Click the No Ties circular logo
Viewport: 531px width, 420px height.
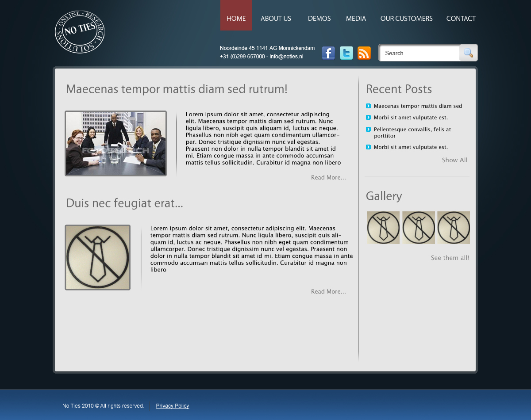pyautogui.click(x=80, y=32)
